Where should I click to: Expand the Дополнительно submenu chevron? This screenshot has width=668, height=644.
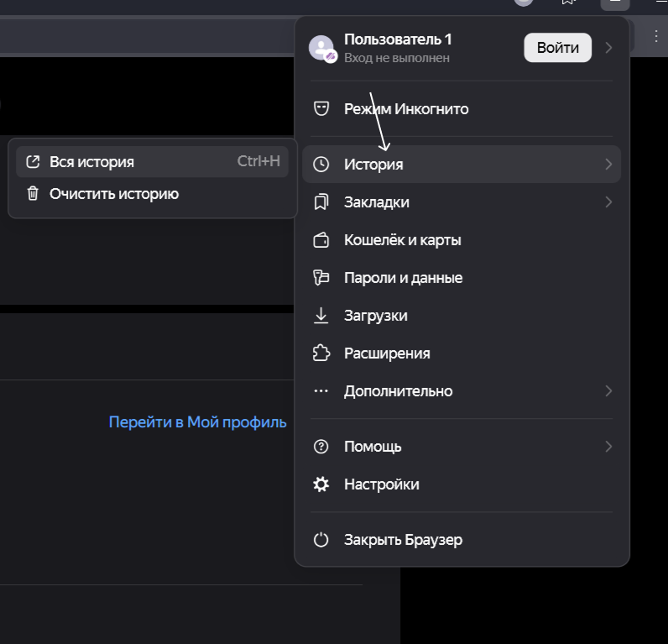click(608, 390)
